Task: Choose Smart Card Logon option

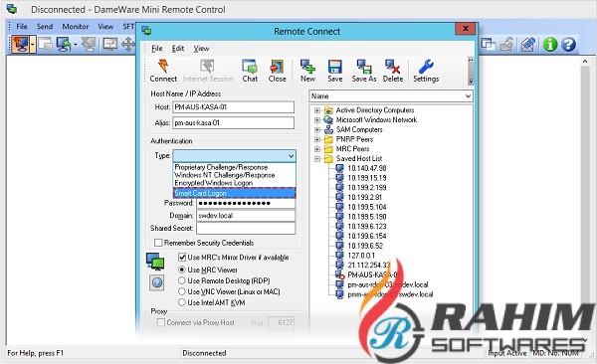Action: coord(234,193)
